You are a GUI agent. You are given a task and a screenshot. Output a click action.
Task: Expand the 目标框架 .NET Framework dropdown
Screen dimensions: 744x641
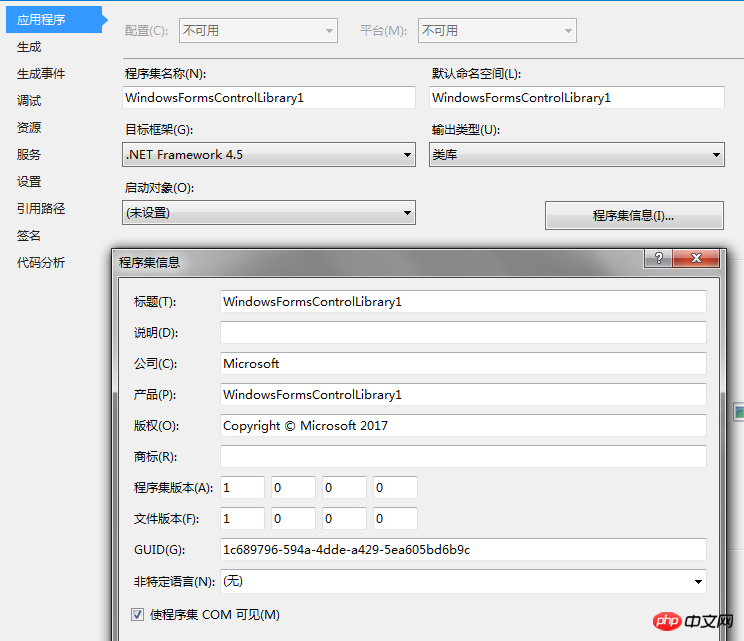coord(269,155)
